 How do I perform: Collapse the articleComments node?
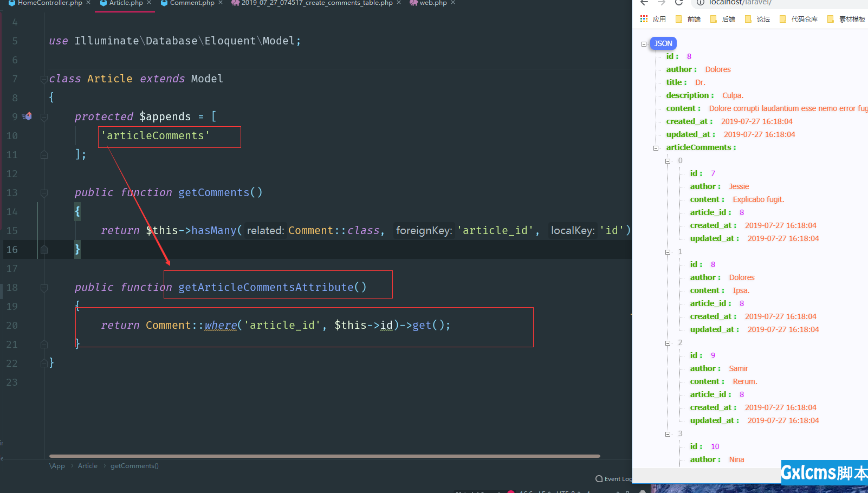tap(656, 148)
